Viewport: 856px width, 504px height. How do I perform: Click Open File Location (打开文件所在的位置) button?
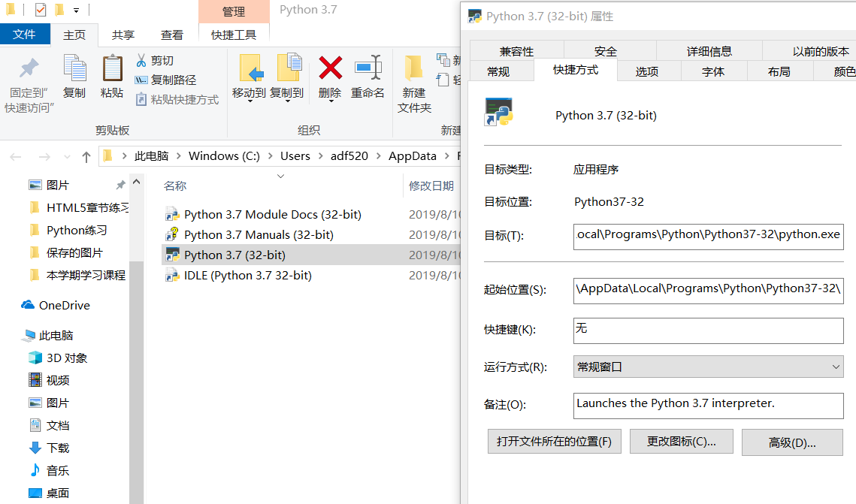click(x=554, y=441)
